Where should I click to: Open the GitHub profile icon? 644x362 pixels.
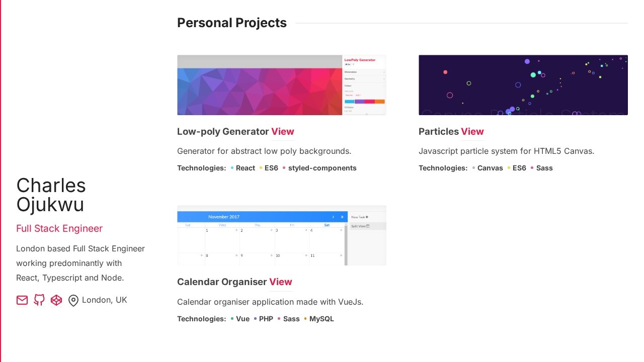tap(39, 300)
